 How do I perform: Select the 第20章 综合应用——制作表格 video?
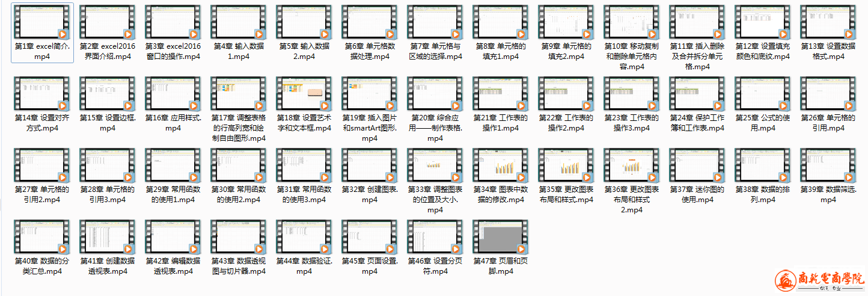click(435, 94)
